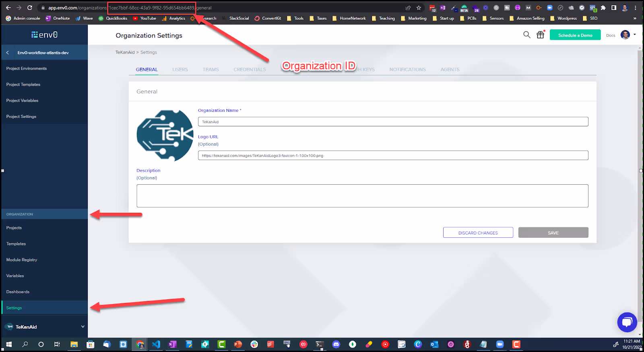
Task: Open PowerPoint from the taskbar
Action: coord(238,344)
